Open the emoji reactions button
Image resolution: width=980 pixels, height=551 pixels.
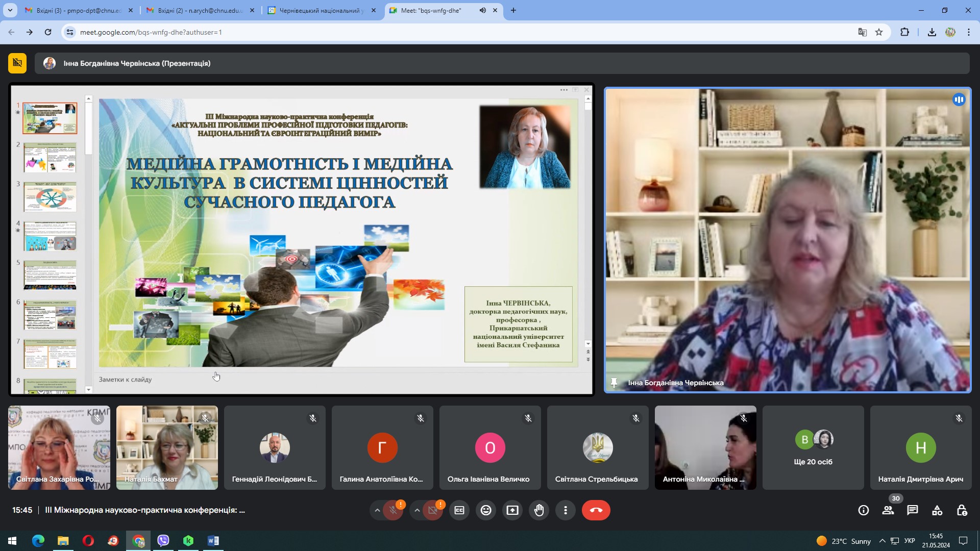[486, 510]
